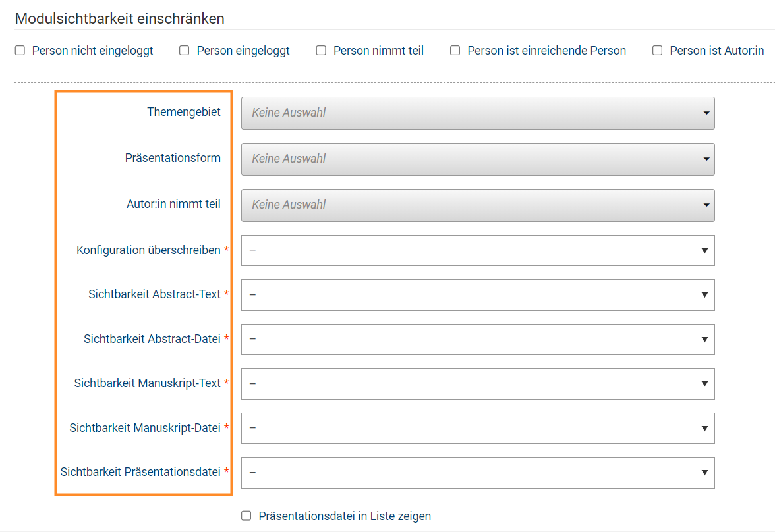Expand the 'Sichtbarkeit Präsentationsdatei' dropdown
This screenshot has width=775, height=532.
click(478, 473)
